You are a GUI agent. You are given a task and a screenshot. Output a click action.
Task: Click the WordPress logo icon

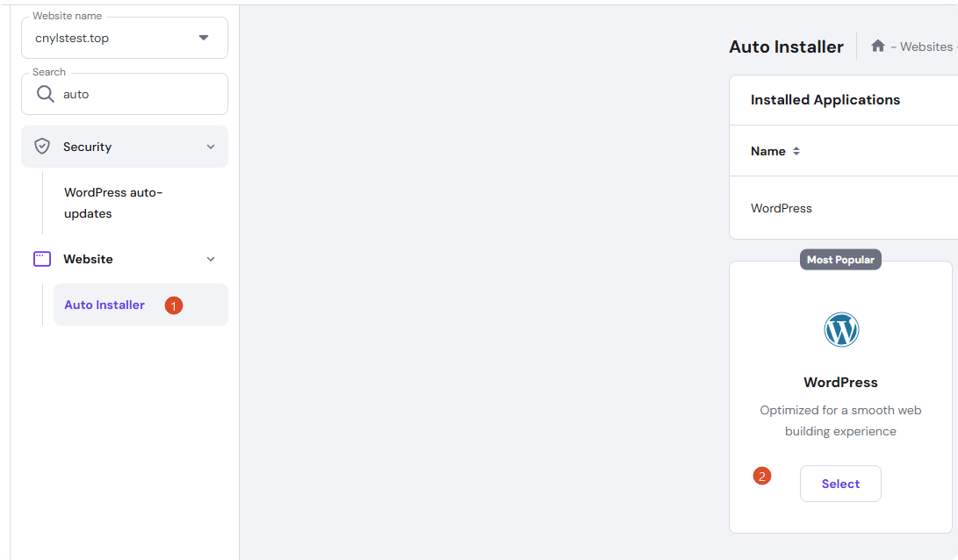[840, 330]
